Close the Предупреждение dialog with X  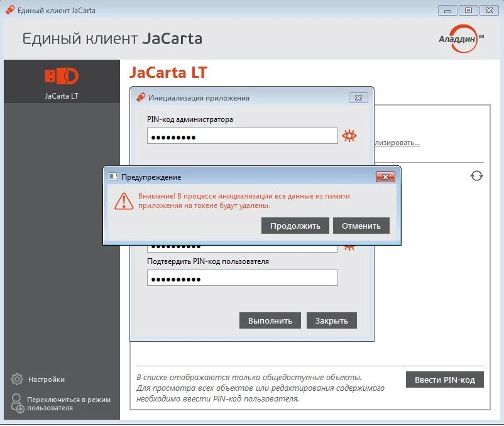coord(385,177)
